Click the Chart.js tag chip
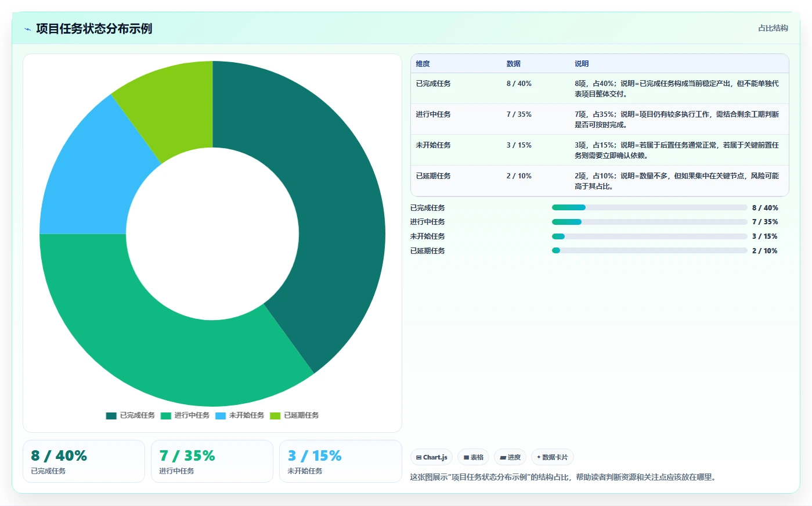This screenshot has width=812, height=506. (x=431, y=457)
